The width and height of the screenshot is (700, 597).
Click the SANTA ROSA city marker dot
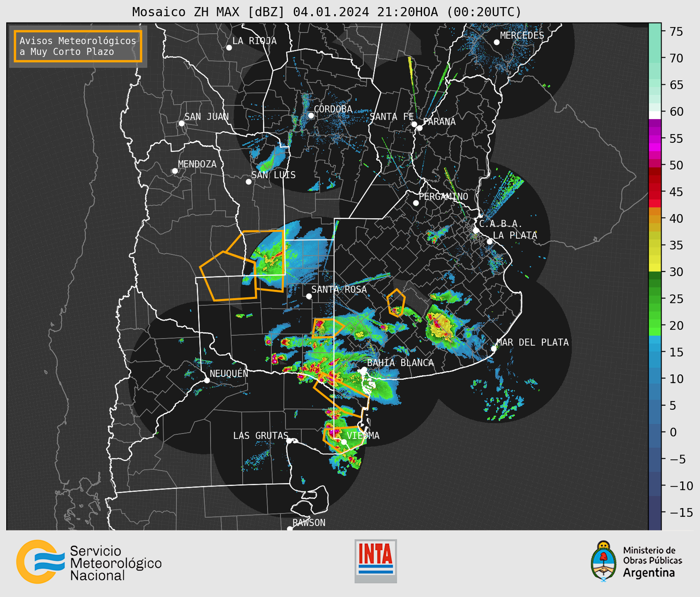pos(309,296)
